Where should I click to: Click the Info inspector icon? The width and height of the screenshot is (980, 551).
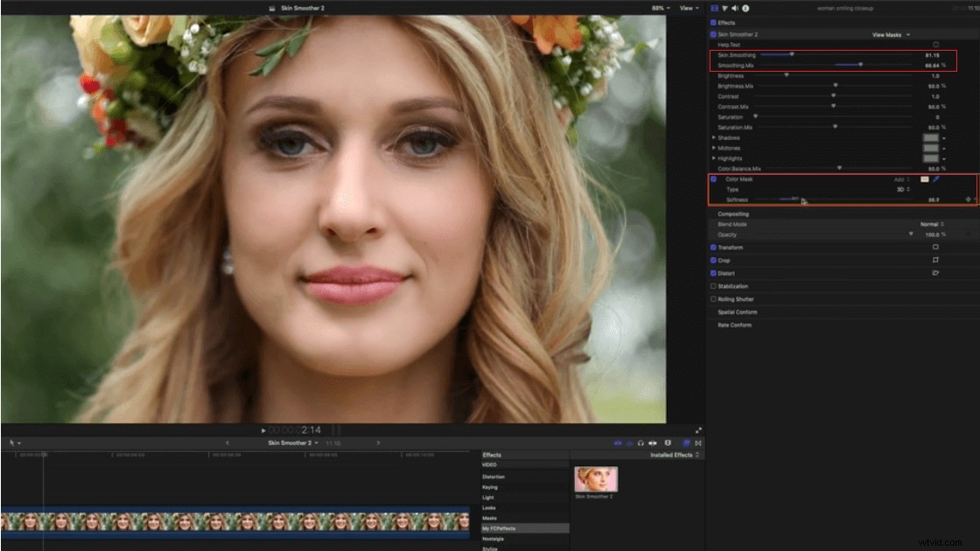point(745,8)
